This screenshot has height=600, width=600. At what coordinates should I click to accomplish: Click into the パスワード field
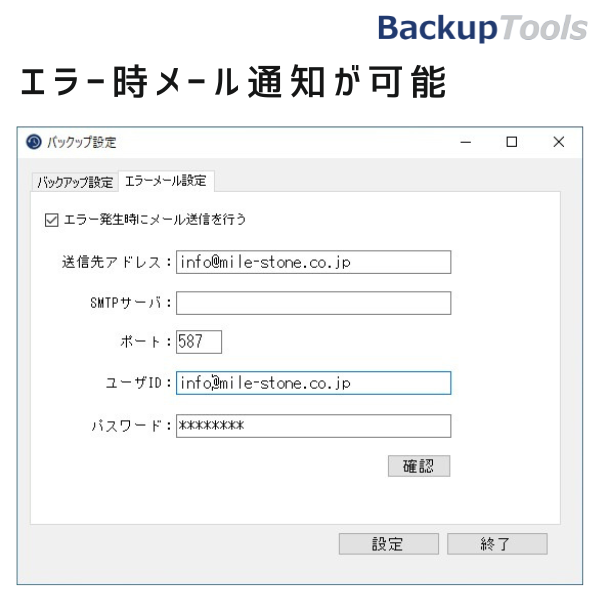click(313, 426)
